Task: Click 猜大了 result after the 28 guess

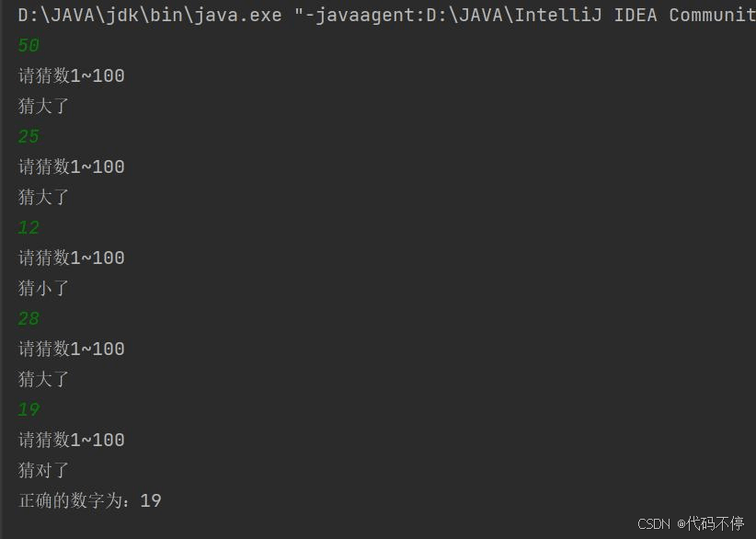Action: coord(44,380)
